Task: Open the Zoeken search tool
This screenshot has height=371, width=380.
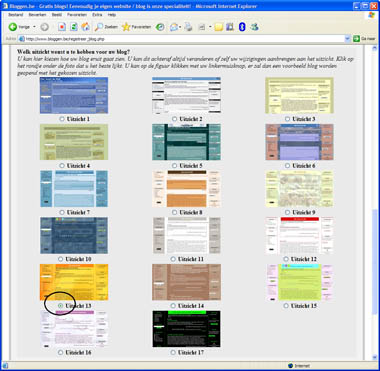Action: 106,27
